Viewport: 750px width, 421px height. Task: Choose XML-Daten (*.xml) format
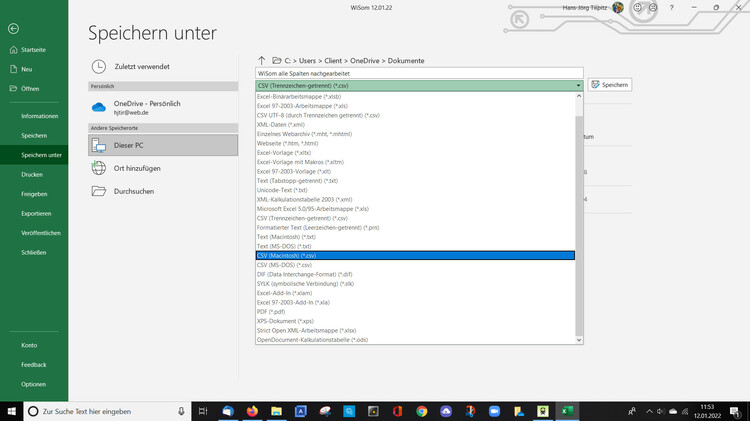pyautogui.click(x=415, y=125)
